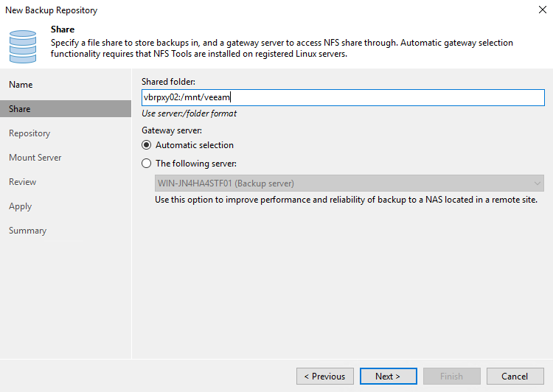Open the Mount Server wizard step
The image size is (553, 392).
tap(35, 158)
